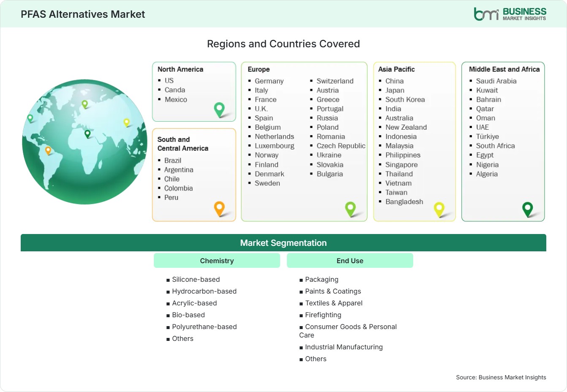This screenshot has width=567, height=392.
Task: Click the orange pin in South and Central America card
Action: click(219, 209)
